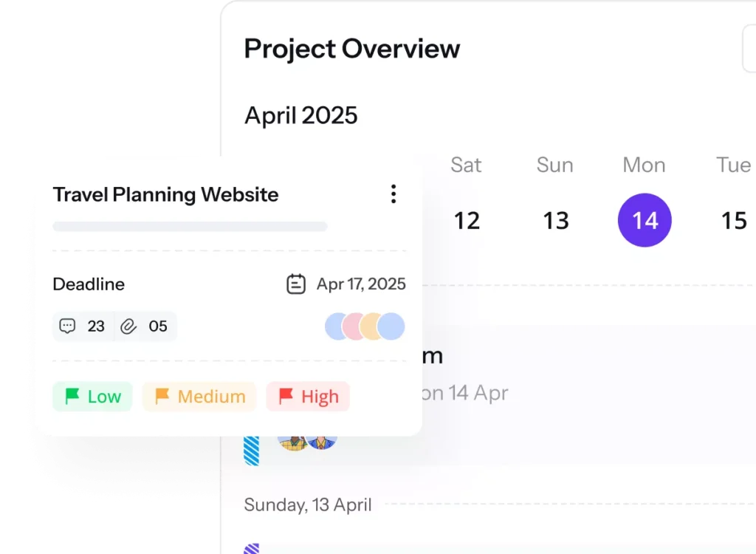This screenshot has height=554, width=756.
Task: Select Sunday 13 in the calendar
Action: pyautogui.click(x=556, y=221)
